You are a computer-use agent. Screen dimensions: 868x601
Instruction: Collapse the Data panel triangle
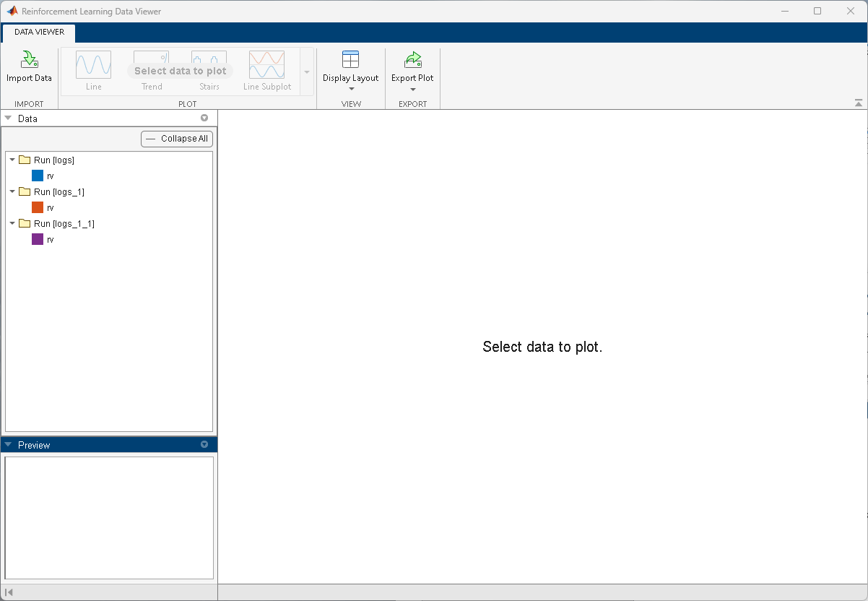[x=8, y=118]
